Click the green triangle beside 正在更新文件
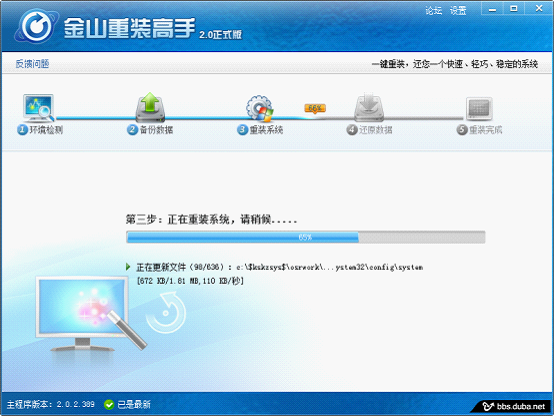 [x=128, y=267]
